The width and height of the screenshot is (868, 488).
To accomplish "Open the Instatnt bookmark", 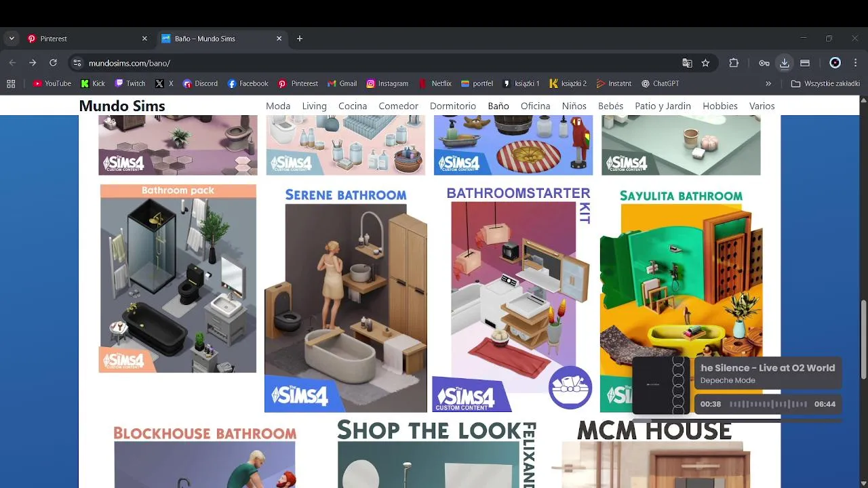I will [614, 83].
